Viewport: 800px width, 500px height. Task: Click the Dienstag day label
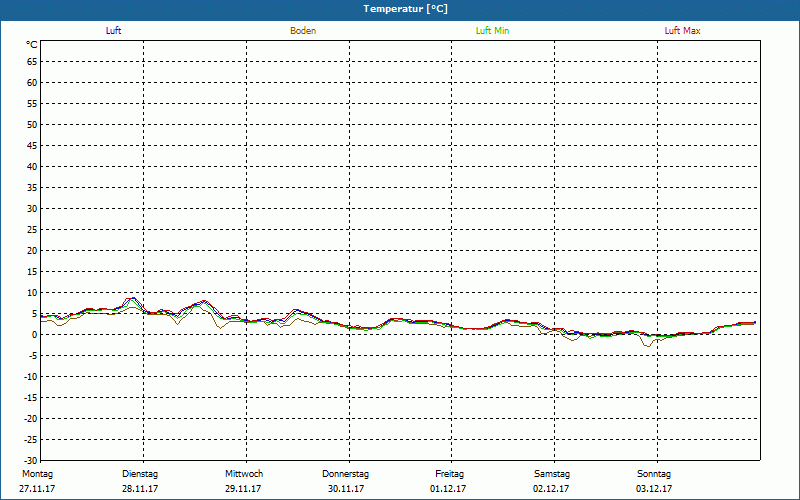tap(140, 474)
